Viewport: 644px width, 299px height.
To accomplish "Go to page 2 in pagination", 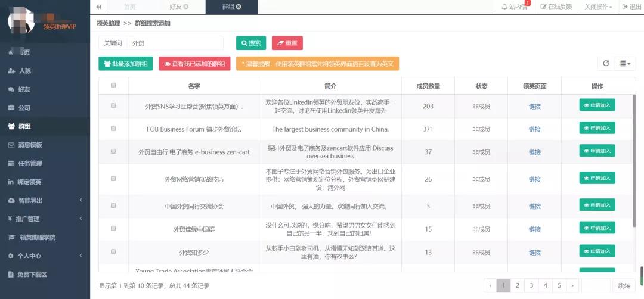I will (x=518, y=285).
